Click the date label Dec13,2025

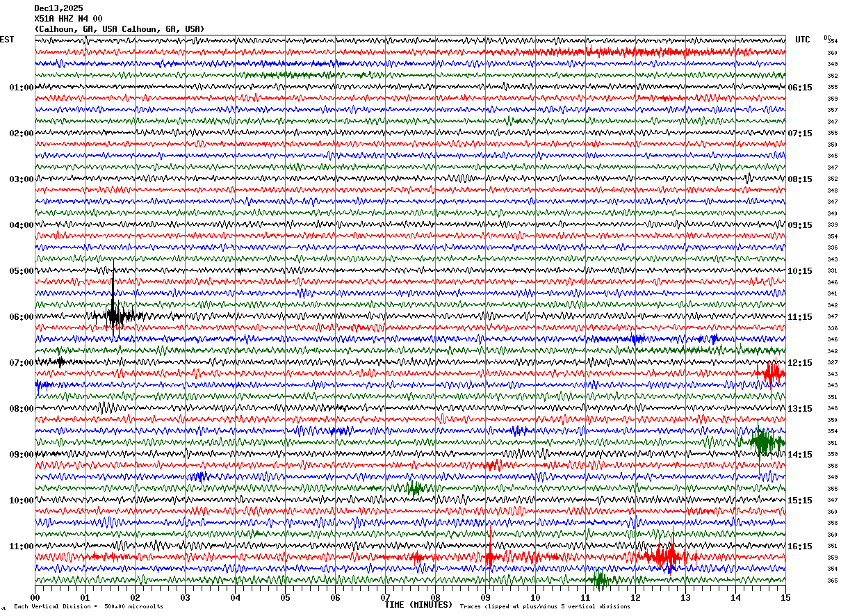[x=58, y=8]
